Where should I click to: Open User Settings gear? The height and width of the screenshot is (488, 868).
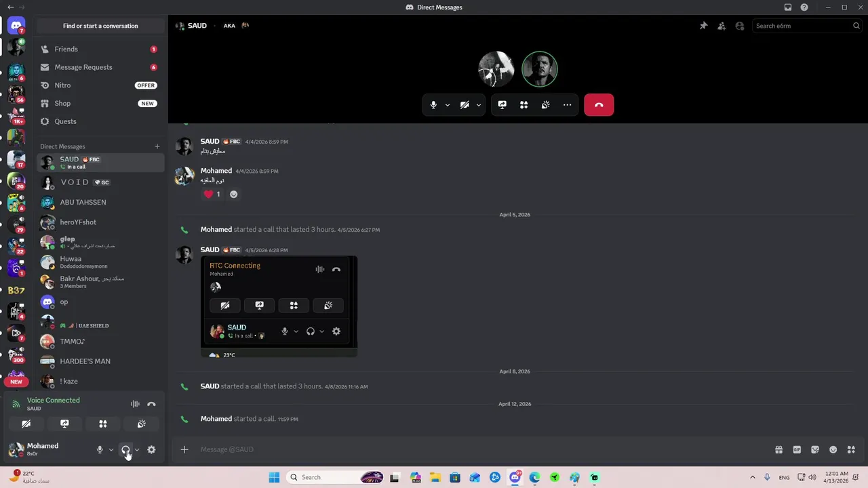click(151, 449)
